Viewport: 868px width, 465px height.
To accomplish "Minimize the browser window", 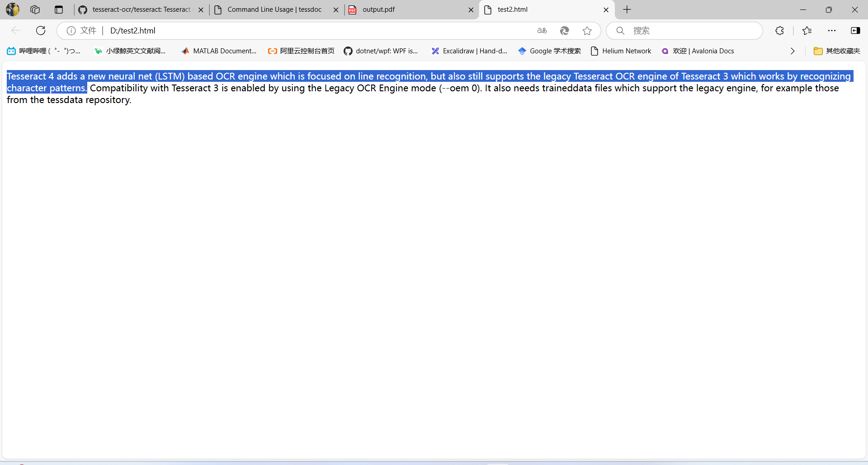I will point(803,9).
